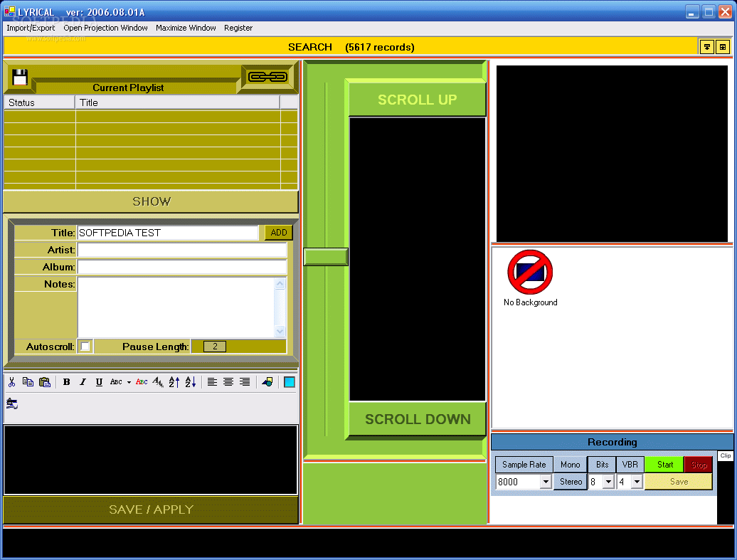The image size is (737, 560).
Task: Toggle bold formatting
Action: tap(67, 382)
